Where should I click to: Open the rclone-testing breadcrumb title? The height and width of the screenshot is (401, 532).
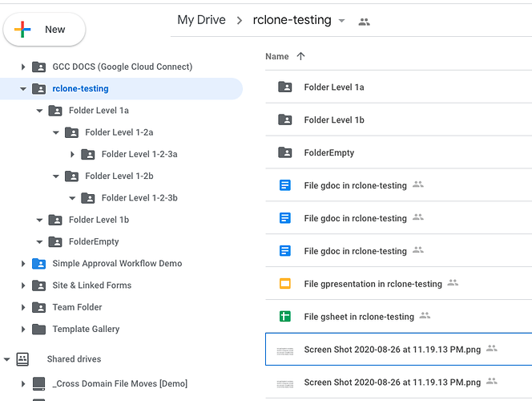click(292, 20)
